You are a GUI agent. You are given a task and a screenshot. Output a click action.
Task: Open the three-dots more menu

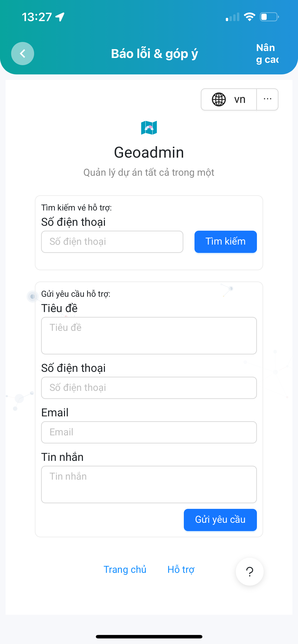coord(267,99)
